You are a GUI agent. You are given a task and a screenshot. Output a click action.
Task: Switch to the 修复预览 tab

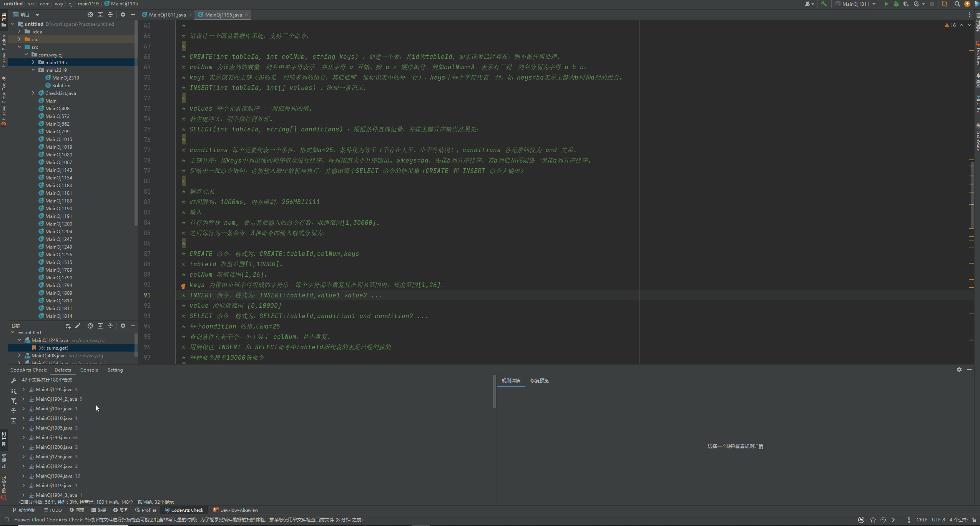point(539,380)
